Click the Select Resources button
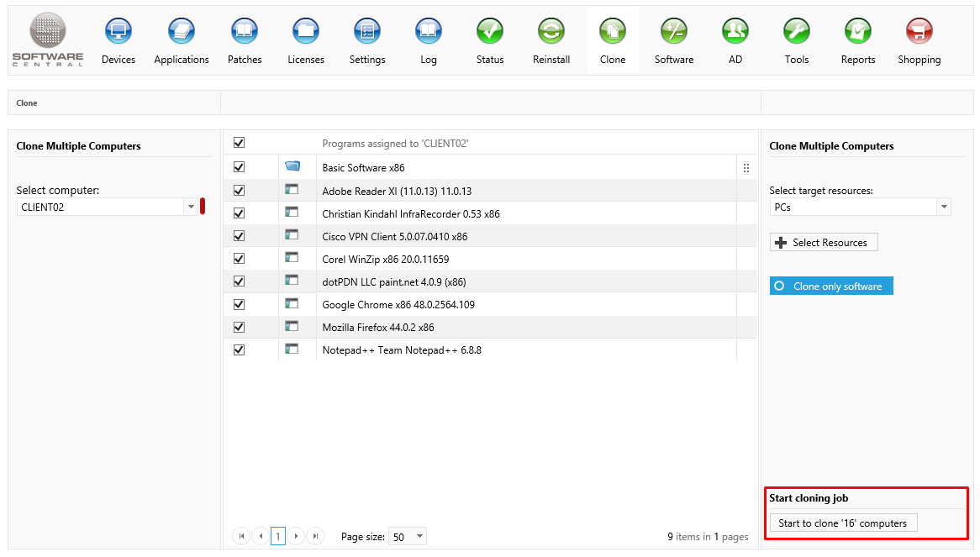The width and height of the screenshot is (980, 557). pyautogui.click(x=824, y=243)
